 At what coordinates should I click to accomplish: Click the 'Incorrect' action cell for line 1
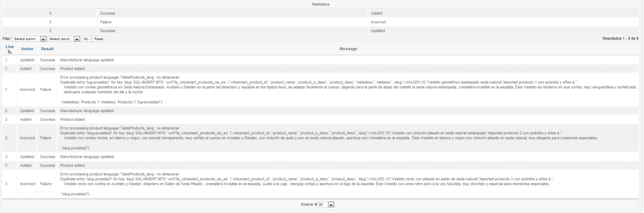coord(27,89)
